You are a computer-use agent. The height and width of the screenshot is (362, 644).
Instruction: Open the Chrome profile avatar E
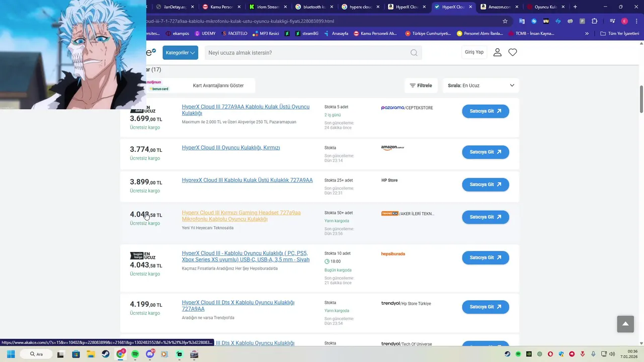pyautogui.click(x=624, y=21)
